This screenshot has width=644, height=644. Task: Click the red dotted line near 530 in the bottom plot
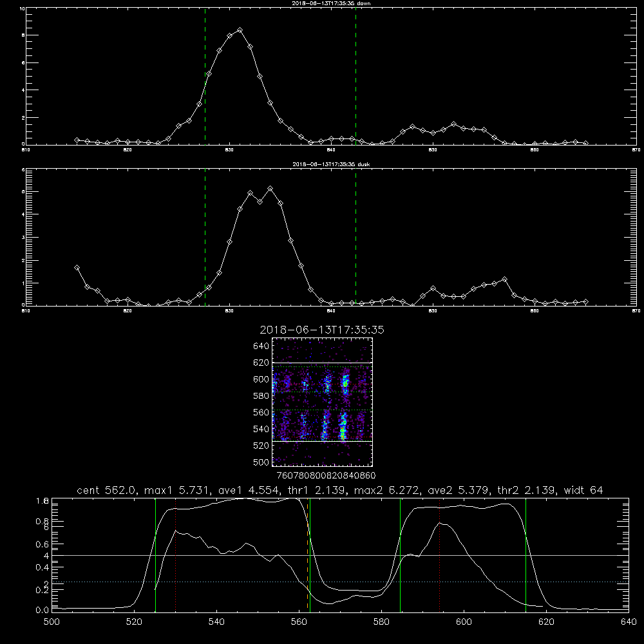pos(175,554)
